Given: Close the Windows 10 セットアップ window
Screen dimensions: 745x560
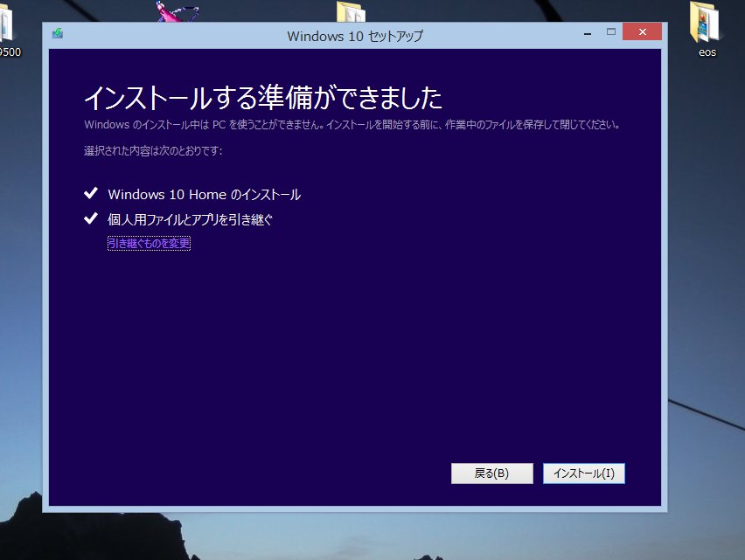Looking at the screenshot, I should point(643,32).
